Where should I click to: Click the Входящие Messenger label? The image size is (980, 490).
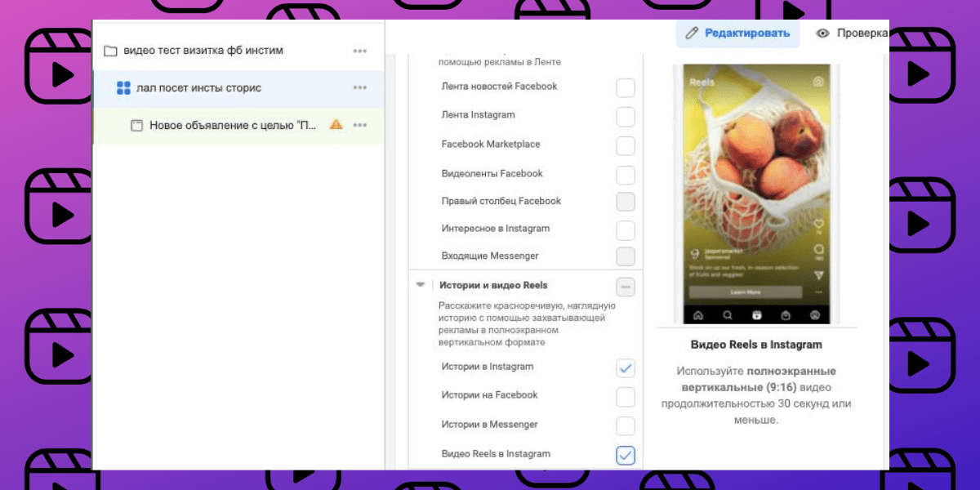[490, 256]
